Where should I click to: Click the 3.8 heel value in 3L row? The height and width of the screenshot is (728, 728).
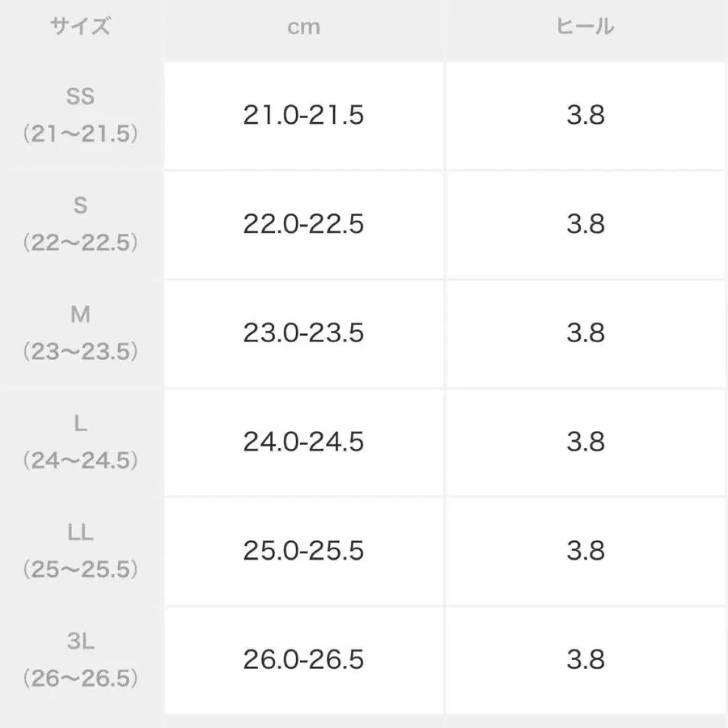pos(586,659)
